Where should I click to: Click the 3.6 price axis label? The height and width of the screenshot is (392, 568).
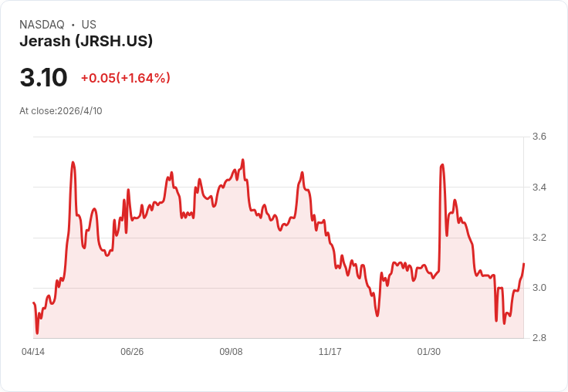click(x=539, y=137)
